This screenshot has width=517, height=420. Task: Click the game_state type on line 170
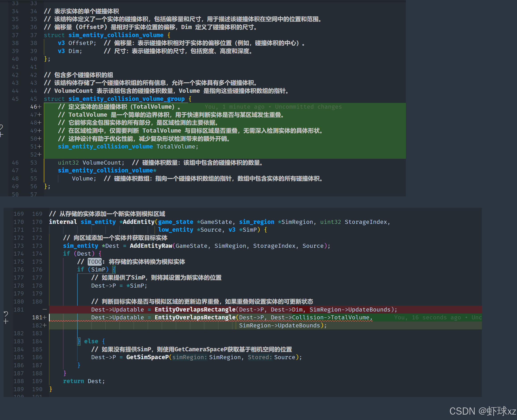pos(176,222)
